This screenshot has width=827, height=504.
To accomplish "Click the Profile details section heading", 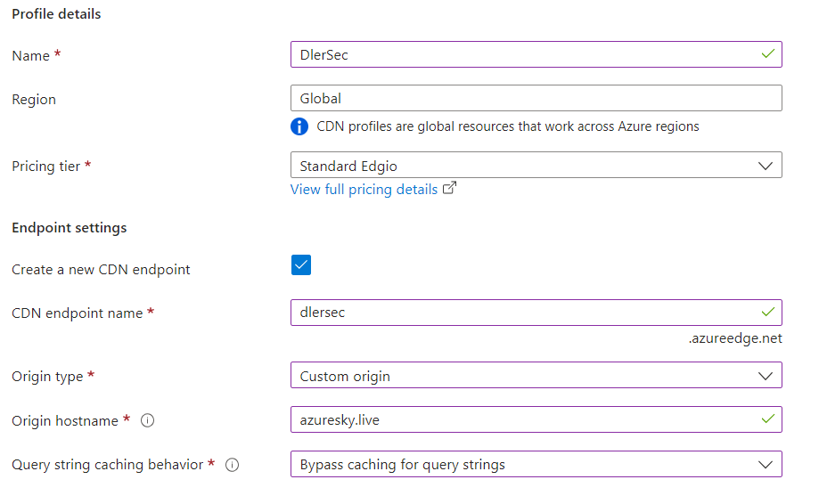I will (56, 14).
